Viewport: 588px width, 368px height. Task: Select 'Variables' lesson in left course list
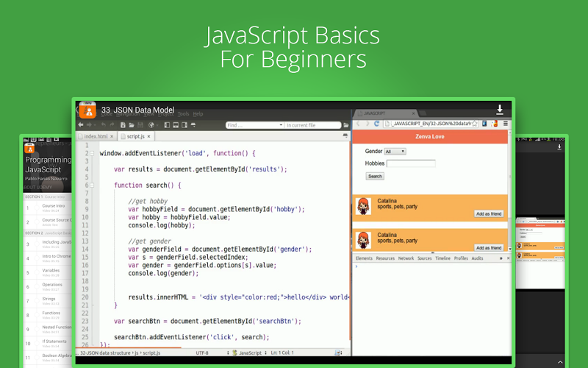pos(47,272)
